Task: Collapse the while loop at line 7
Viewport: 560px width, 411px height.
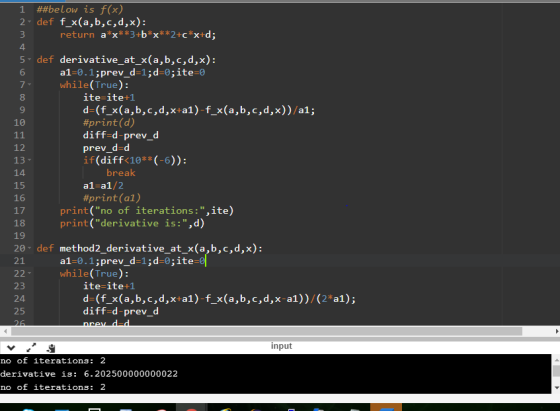Action: 30,85
